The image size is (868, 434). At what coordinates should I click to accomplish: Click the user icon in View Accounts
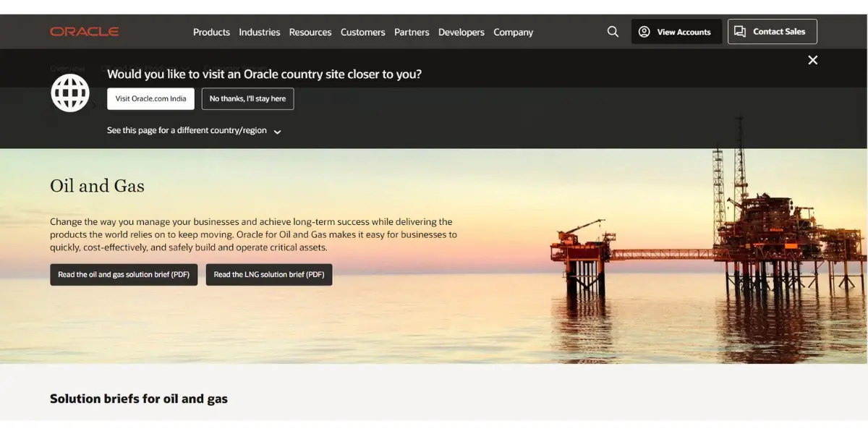coord(644,32)
